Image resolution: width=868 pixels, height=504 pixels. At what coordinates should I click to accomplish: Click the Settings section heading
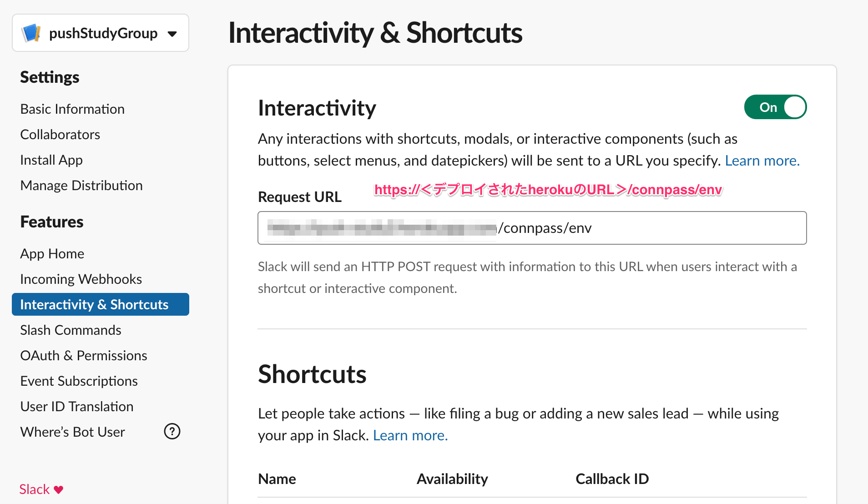click(x=50, y=77)
